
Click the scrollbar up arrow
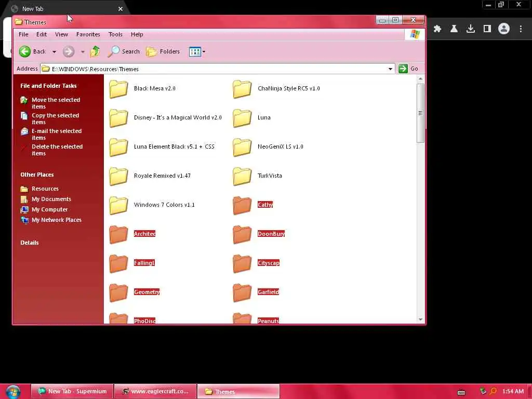(x=420, y=79)
